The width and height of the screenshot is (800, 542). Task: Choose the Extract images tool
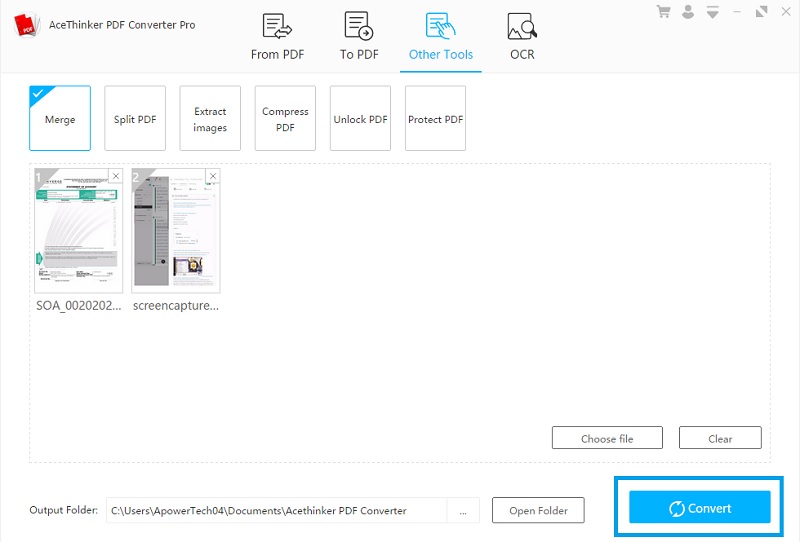210,118
